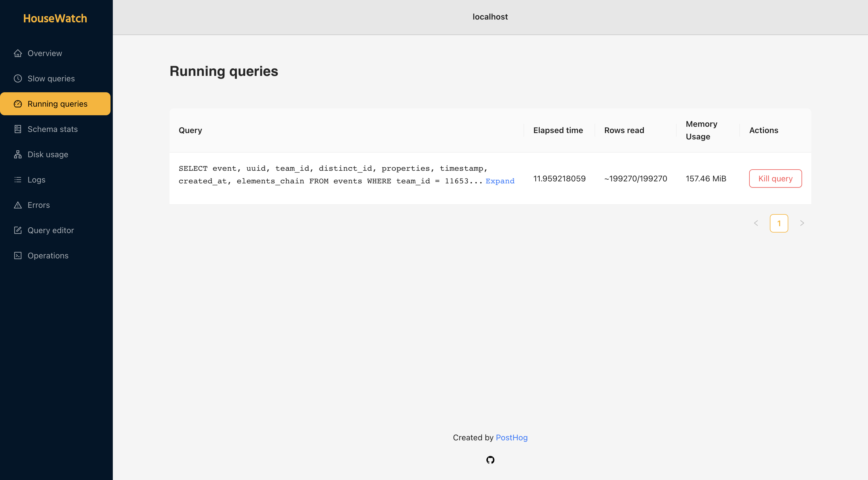The height and width of the screenshot is (480, 868).
Task: Click the Errors icon in sidebar
Action: (18, 205)
